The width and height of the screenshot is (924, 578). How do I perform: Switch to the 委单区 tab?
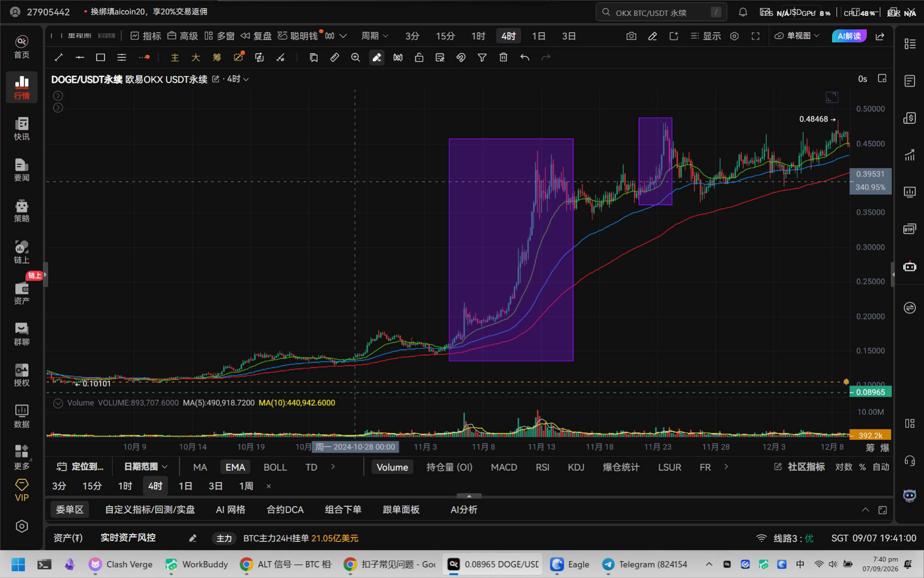(x=70, y=510)
